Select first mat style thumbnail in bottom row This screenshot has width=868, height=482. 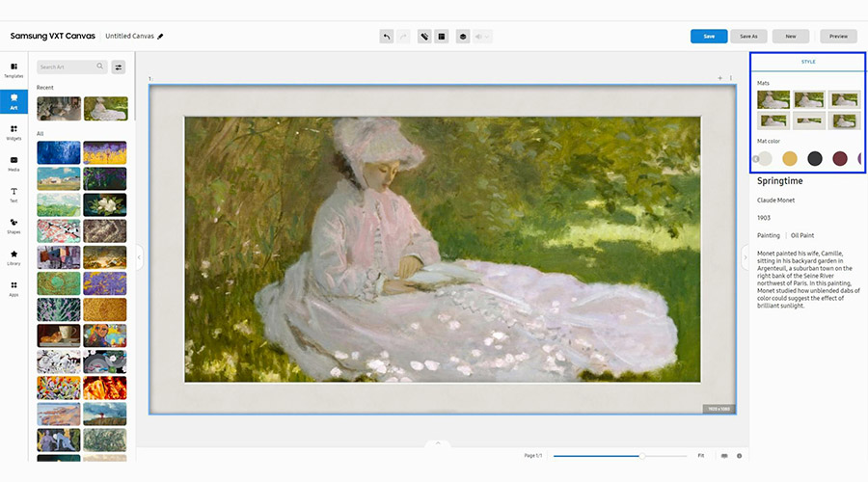773,120
